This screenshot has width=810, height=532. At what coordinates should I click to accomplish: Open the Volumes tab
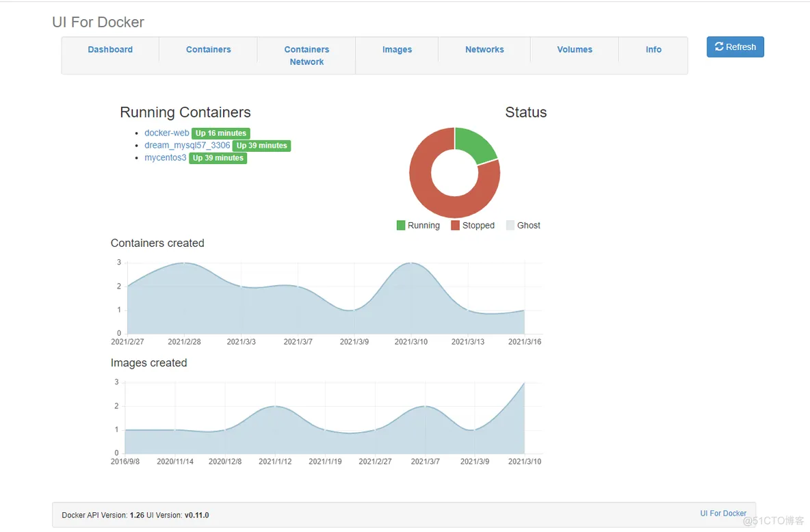point(575,50)
